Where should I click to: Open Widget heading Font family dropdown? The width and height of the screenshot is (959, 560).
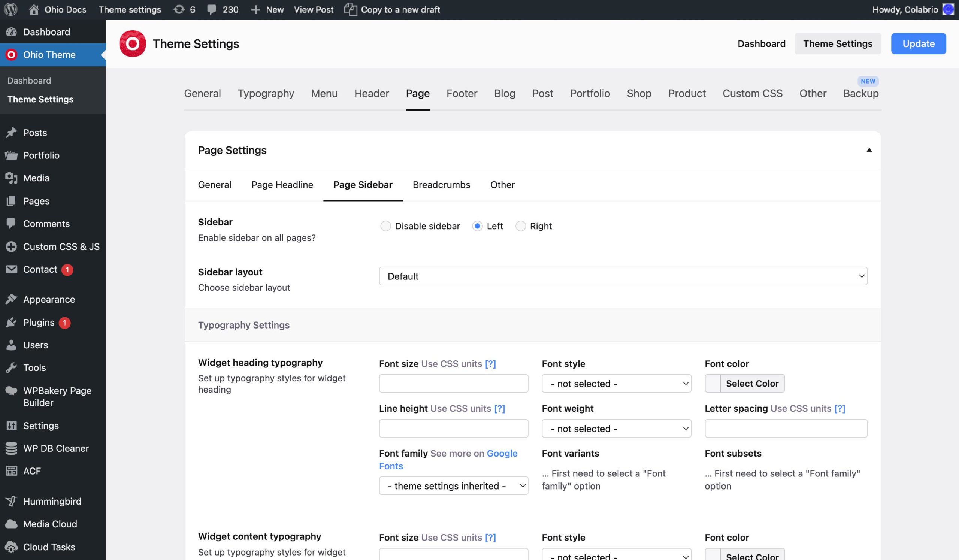[x=453, y=486]
